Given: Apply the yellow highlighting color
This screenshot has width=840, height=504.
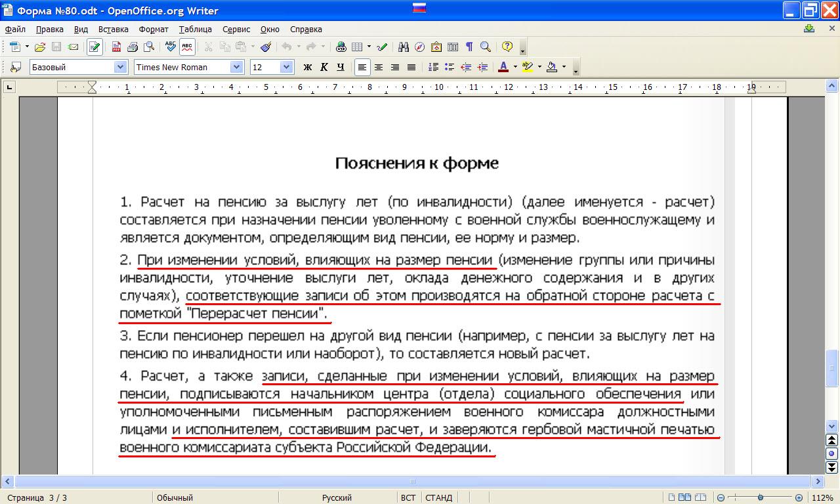Looking at the screenshot, I should (x=528, y=67).
